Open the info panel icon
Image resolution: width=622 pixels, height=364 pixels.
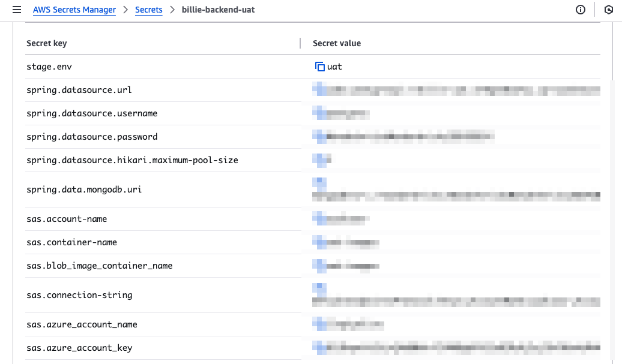(x=581, y=10)
